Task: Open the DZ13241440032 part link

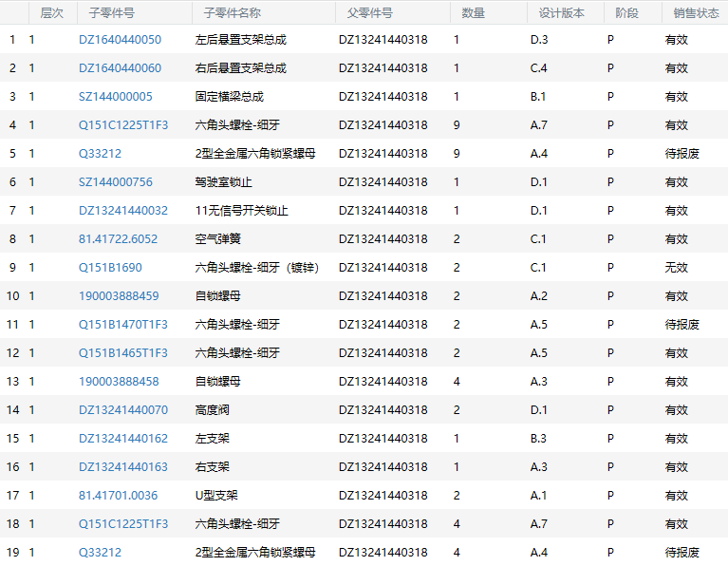Action: click(x=122, y=211)
